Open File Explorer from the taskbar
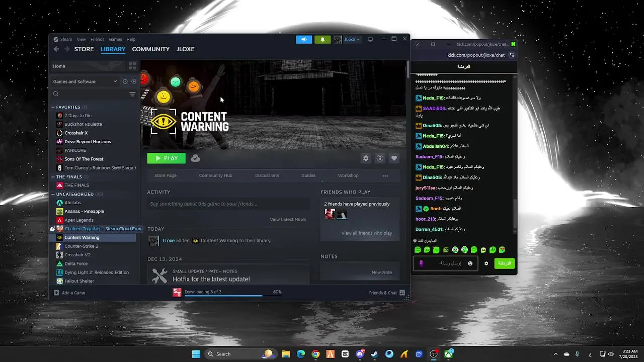Viewport: 644px width, 362px height. coord(286,354)
